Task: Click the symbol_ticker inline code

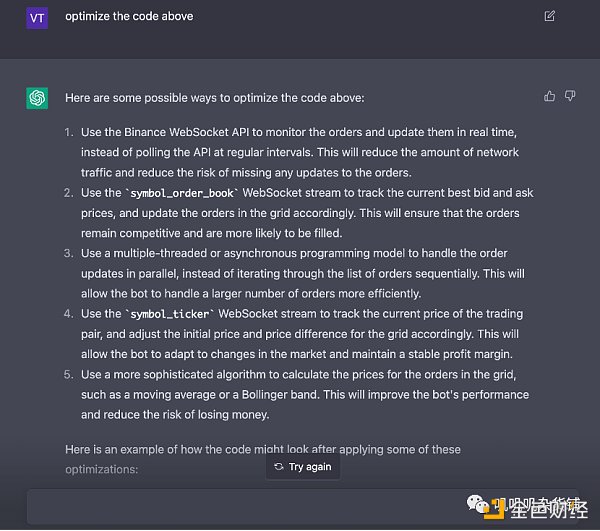Action: click(x=169, y=314)
